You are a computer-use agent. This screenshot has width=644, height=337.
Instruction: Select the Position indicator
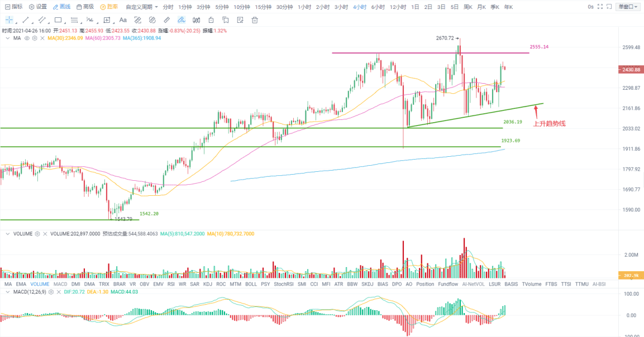(425, 284)
